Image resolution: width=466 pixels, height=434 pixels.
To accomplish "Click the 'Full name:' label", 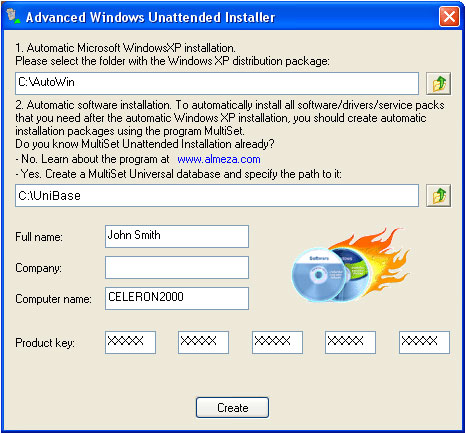I will [x=39, y=237].
